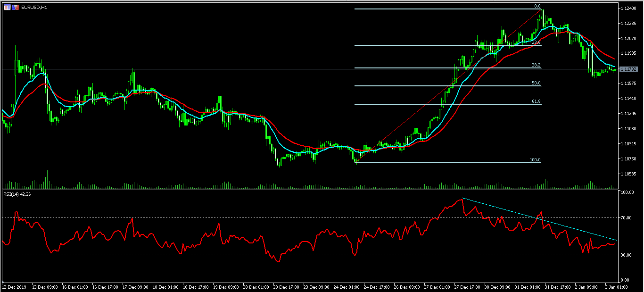Screen dimensions: 644x292
Task: Click the current price tag 1.11732
Action: click(x=628, y=69)
